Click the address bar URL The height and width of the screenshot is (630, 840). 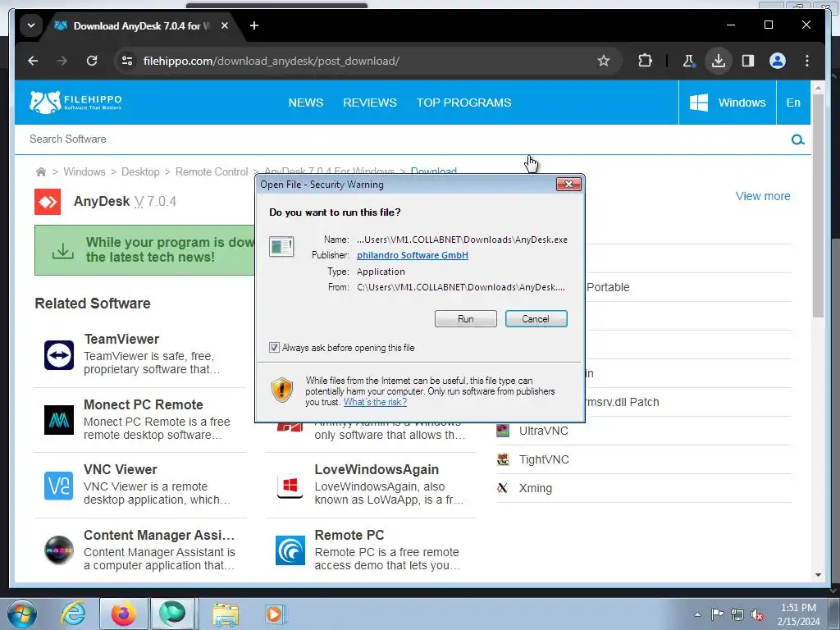click(271, 61)
